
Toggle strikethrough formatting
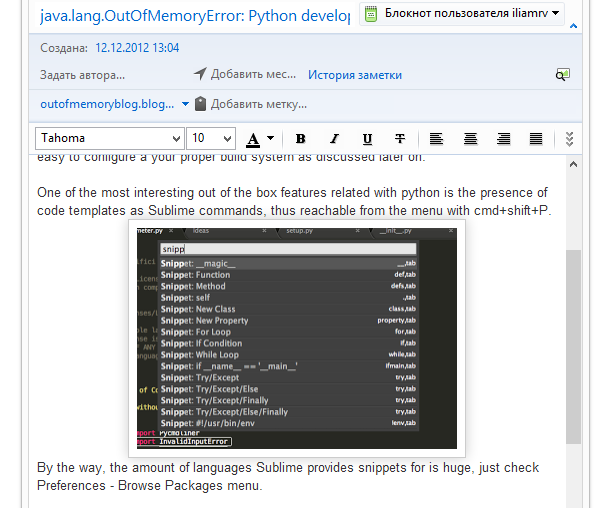coord(400,138)
